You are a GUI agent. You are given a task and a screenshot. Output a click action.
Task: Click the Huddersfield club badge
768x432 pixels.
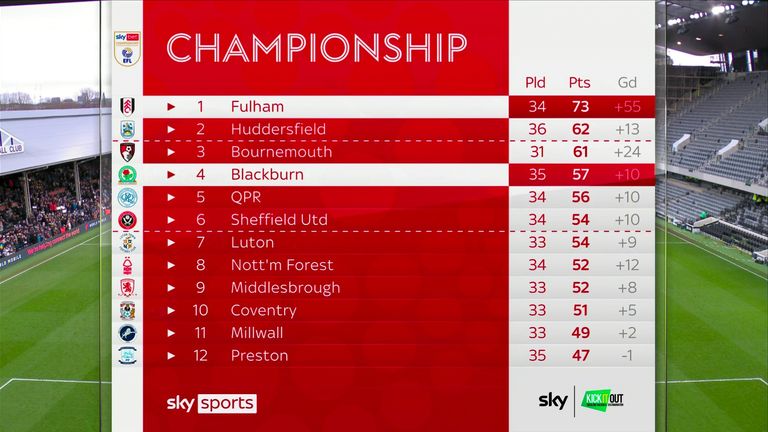(128, 129)
